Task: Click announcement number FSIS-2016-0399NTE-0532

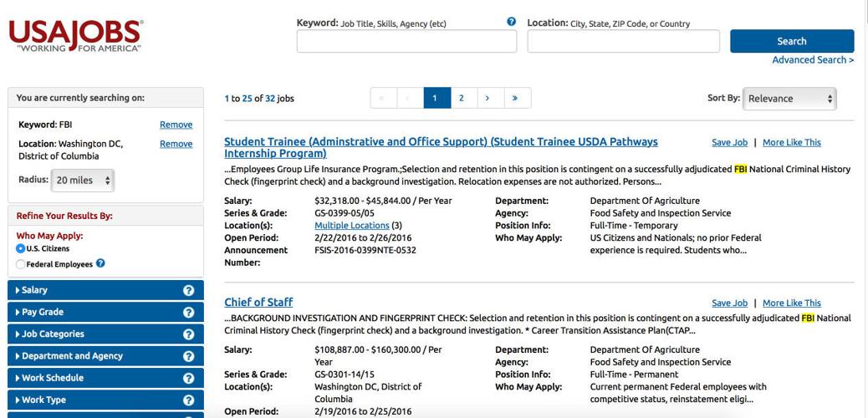Action: [x=365, y=250]
